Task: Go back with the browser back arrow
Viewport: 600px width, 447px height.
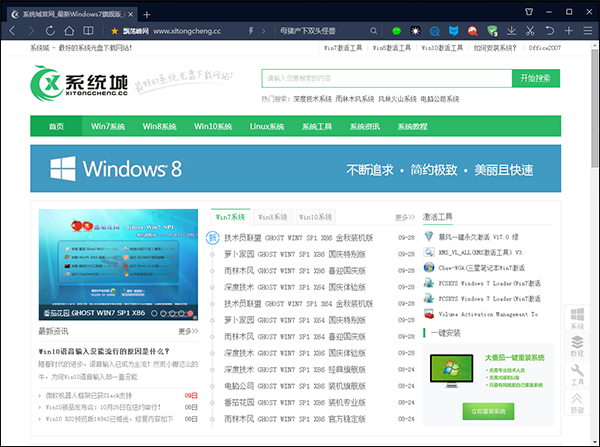Action: pyautogui.click(x=12, y=31)
